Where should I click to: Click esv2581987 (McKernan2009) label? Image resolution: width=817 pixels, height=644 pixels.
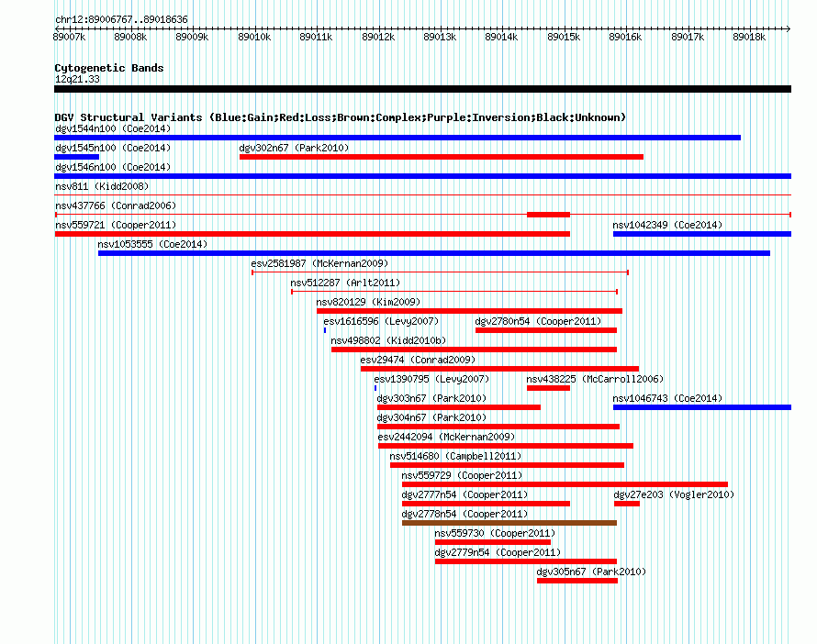(320, 263)
